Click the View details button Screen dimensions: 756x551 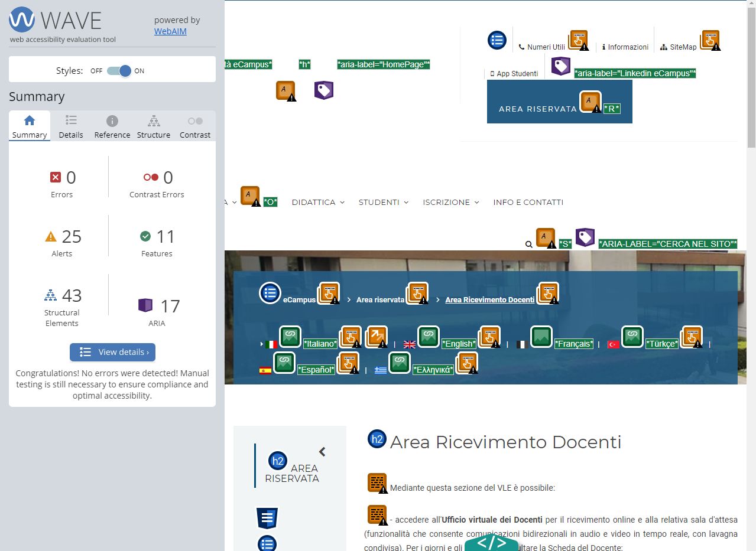(112, 352)
